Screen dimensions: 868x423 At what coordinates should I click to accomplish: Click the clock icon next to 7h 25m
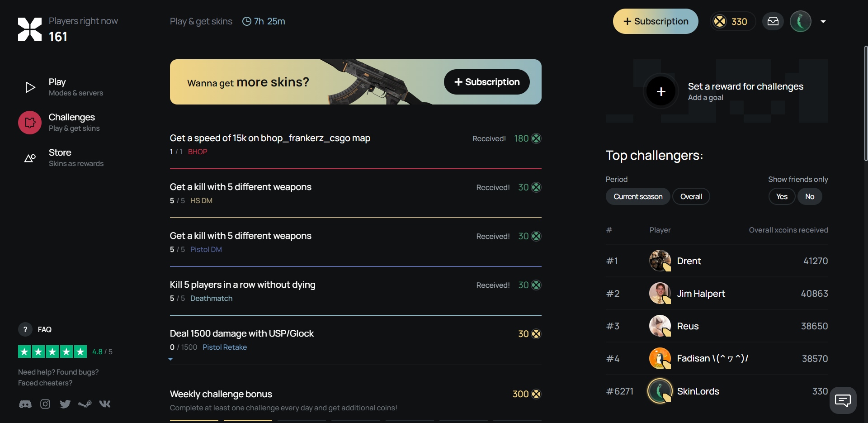tap(247, 21)
